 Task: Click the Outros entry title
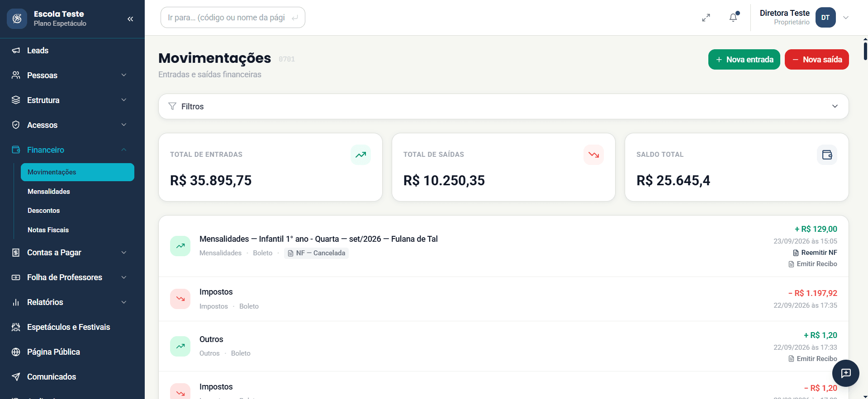pos(211,339)
